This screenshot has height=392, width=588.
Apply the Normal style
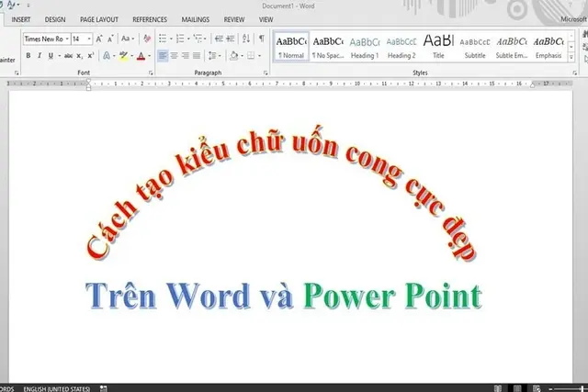[291, 47]
